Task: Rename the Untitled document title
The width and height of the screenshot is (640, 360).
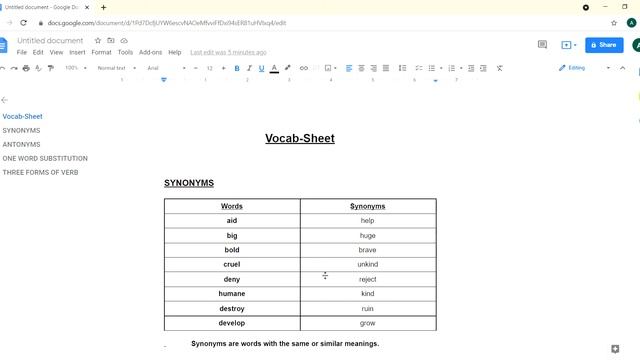Action: point(50,40)
